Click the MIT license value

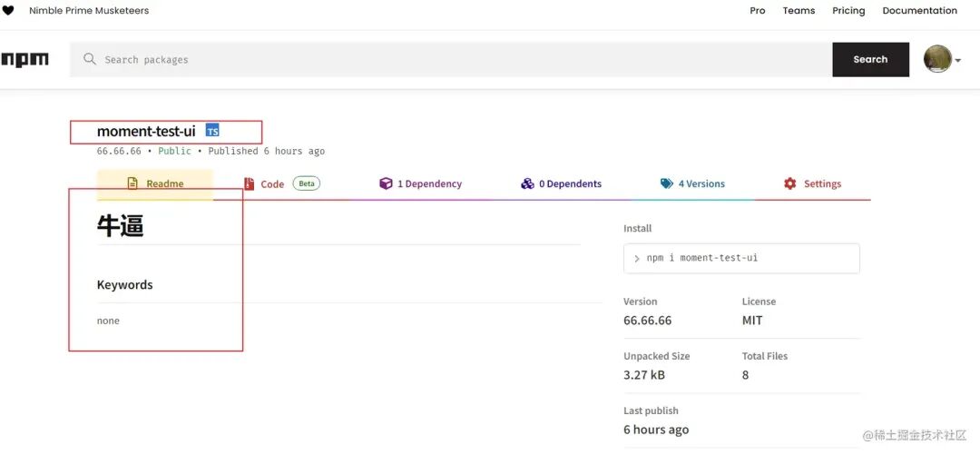pos(752,321)
